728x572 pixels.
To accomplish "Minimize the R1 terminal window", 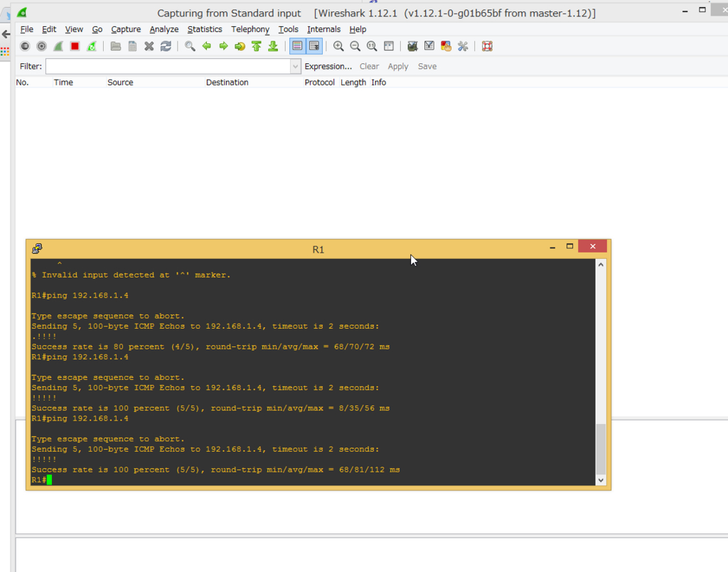I will coord(552,247).
